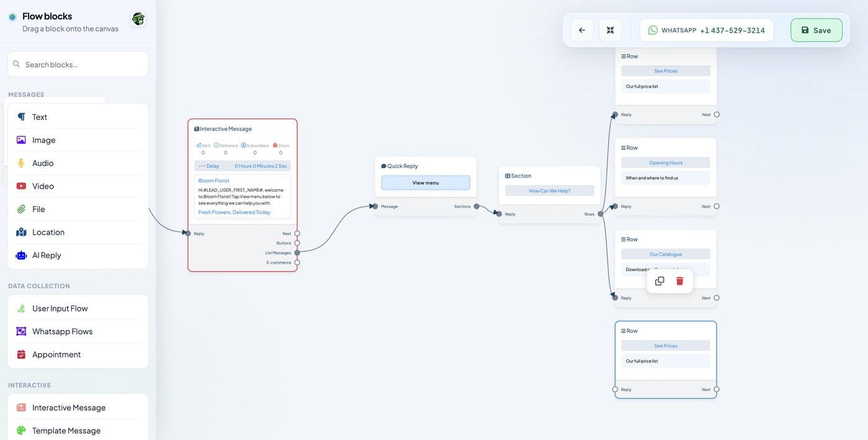Select the Video block icon
This screenshot has height=440, width=868.
21,186
